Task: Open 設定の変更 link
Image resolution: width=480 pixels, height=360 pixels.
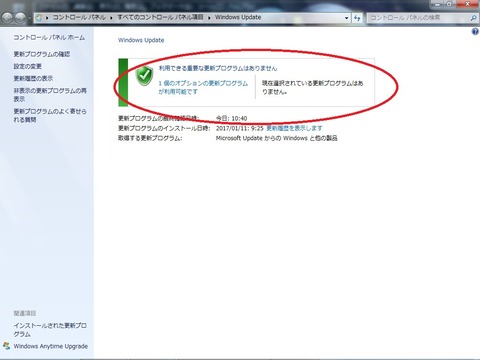Action: coord(27,66)
